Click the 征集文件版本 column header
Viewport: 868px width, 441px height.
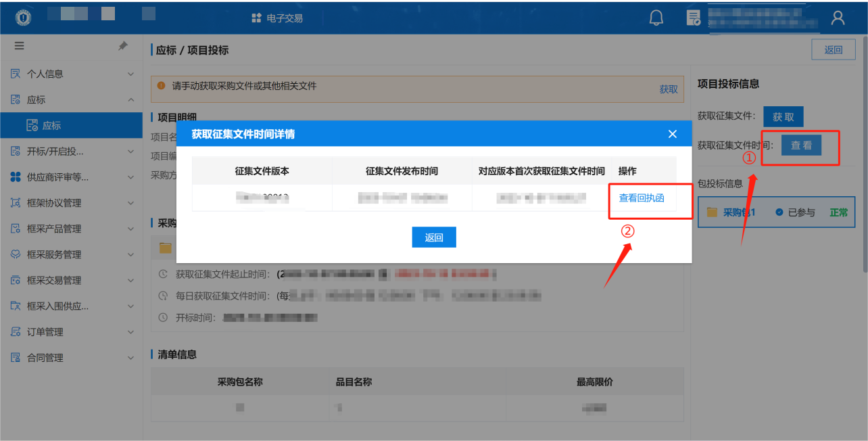(262, 171)
